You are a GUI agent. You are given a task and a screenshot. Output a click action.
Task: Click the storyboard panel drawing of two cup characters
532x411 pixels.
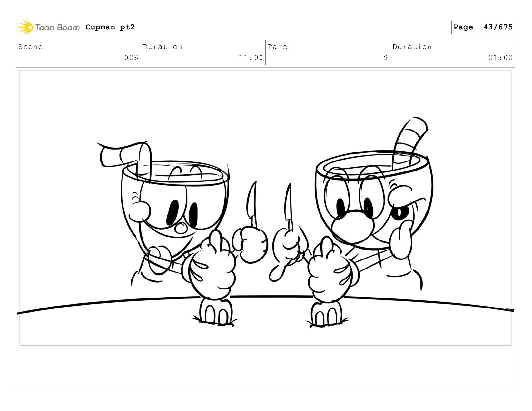coord(265,208)
